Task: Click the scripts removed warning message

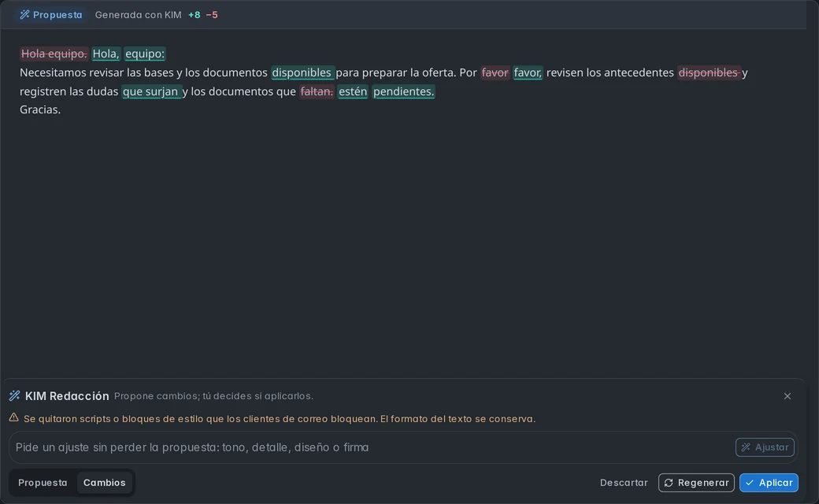Action: pos(280,418)
